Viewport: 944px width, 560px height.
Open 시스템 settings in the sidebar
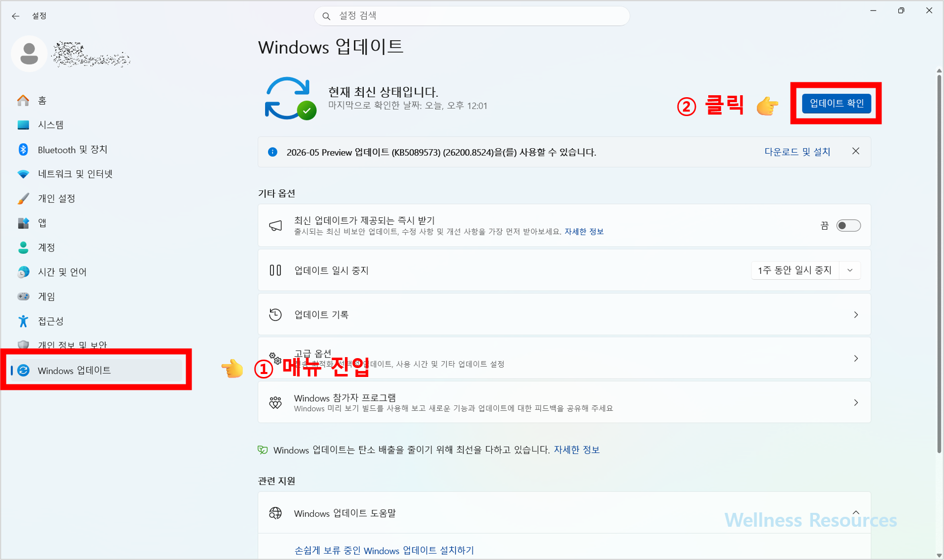[x=97, y=125]
